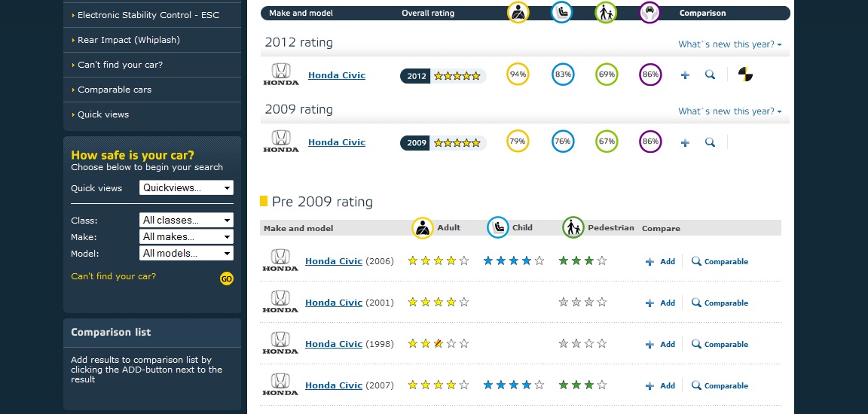
Task: Click Pedestrian icon in Pre 2009 table header
Action: (573, 227)
